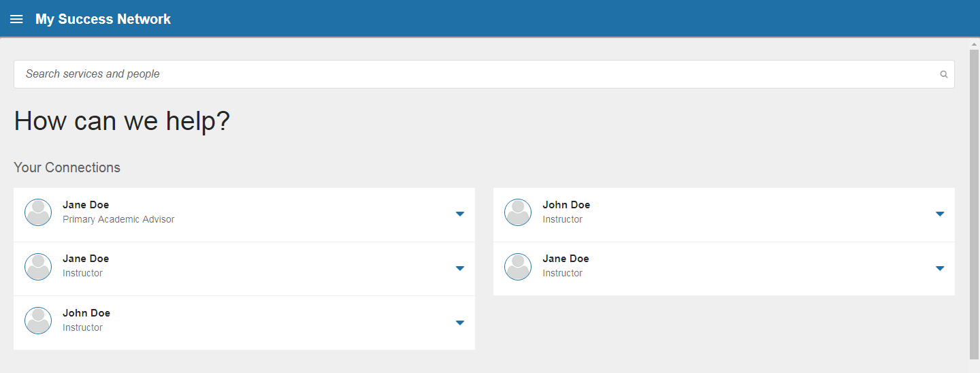Image resolution: width=980 pixels, height=373 pixels.
Task: Focus the Search services and people field
Action: 476,74
